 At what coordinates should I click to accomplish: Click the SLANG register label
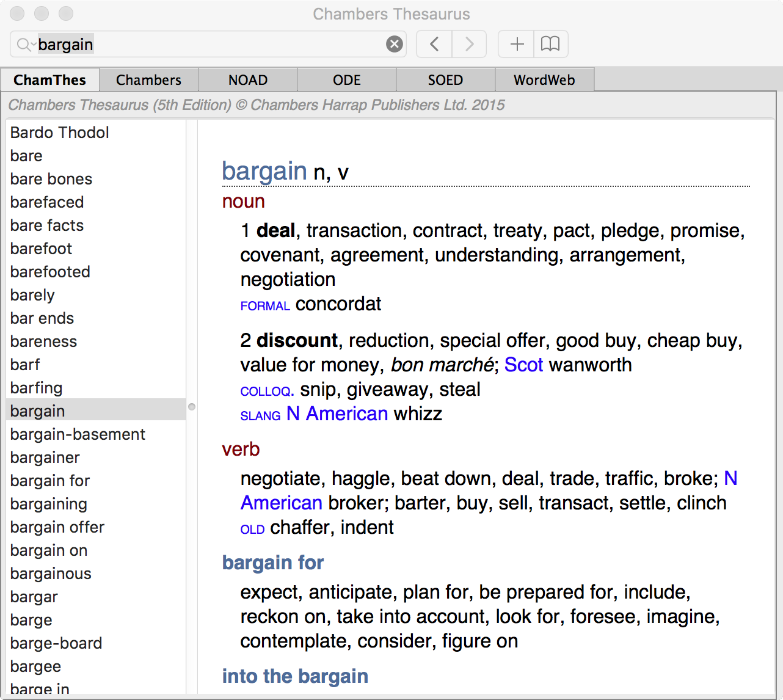pos(261,415)
